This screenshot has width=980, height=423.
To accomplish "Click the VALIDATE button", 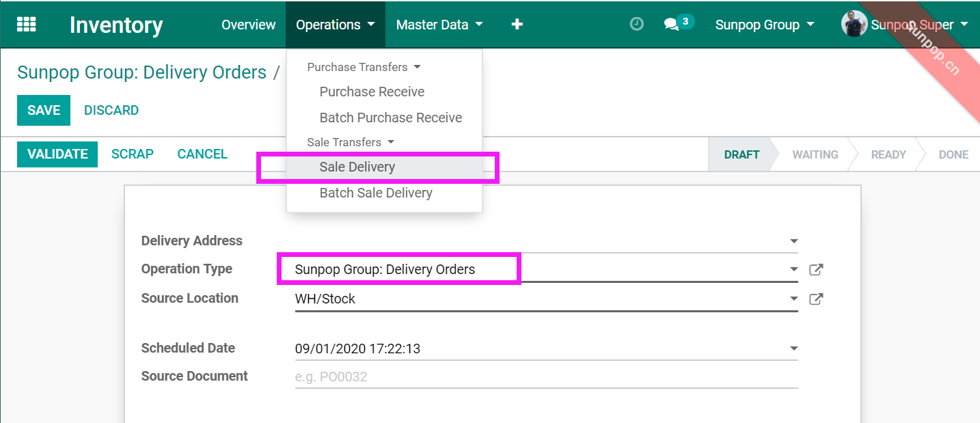I will [x=57, y=154].
